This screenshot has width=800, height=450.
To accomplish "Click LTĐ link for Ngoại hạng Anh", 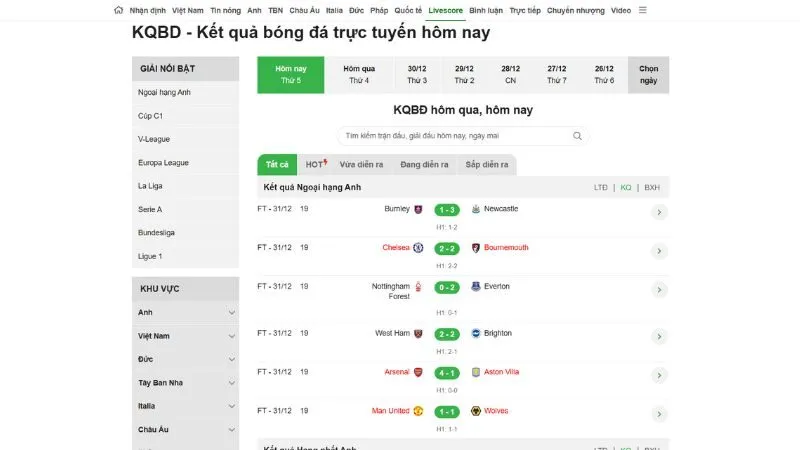I will (601, 188).
